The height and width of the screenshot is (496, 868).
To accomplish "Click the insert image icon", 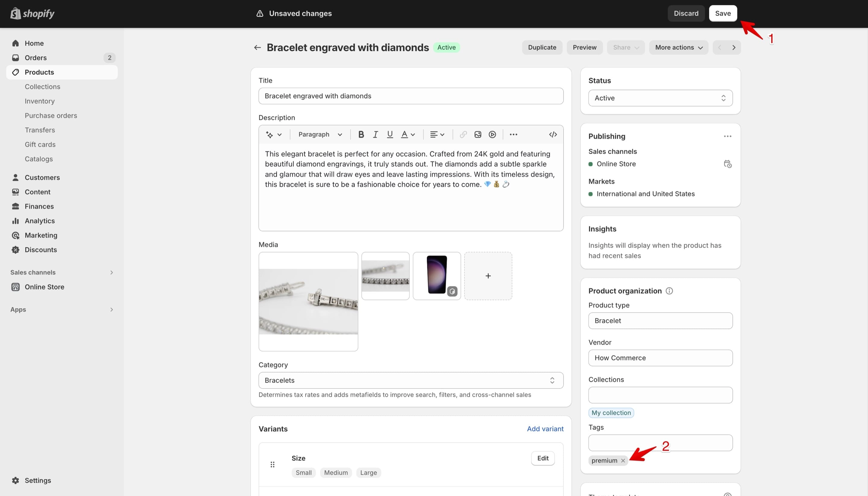I will pyautogui.click(x=478, y=135).
